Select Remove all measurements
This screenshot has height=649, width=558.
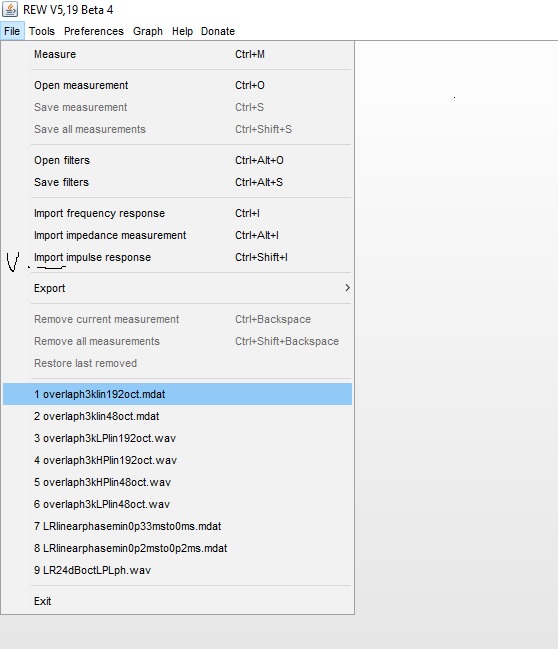coord(177,341)
